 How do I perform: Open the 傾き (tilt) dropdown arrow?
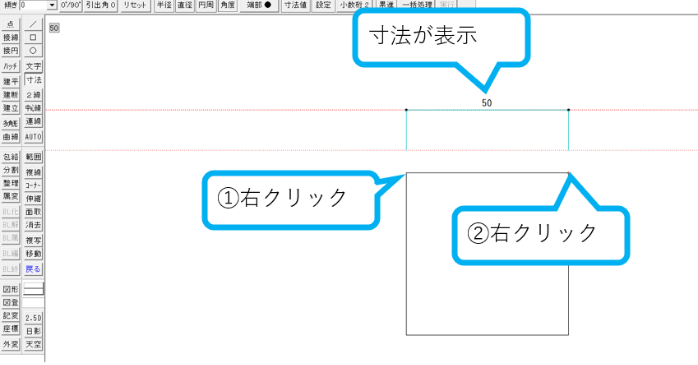tap(52, 5)
